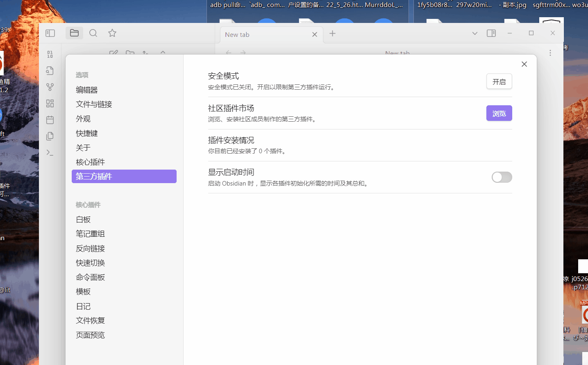Open the file explorer folder icon
Screen dimensions: 588x365
74,33
